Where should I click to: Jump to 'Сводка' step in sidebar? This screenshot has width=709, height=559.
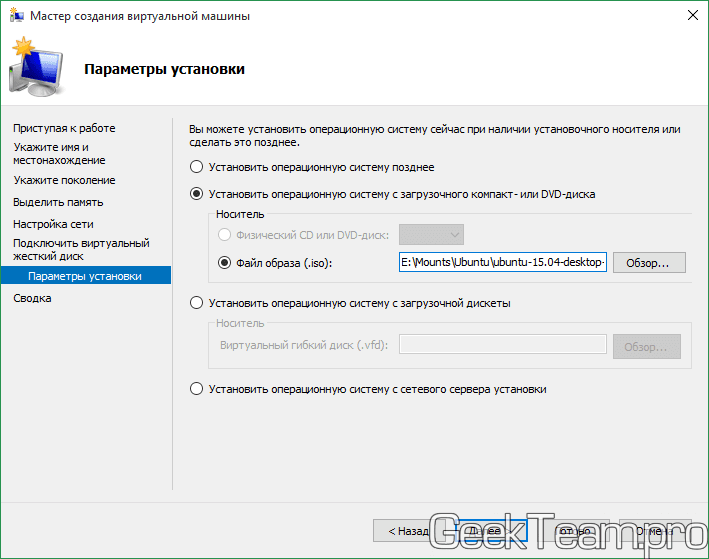coord(33,298)
